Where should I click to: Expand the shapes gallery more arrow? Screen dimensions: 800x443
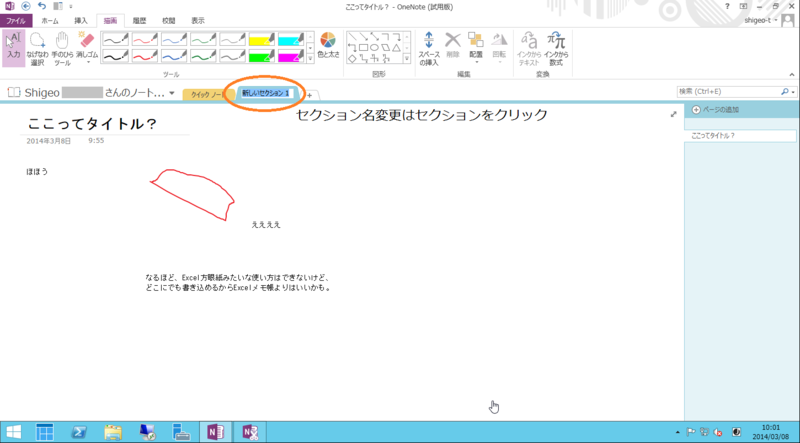(407, 59)
